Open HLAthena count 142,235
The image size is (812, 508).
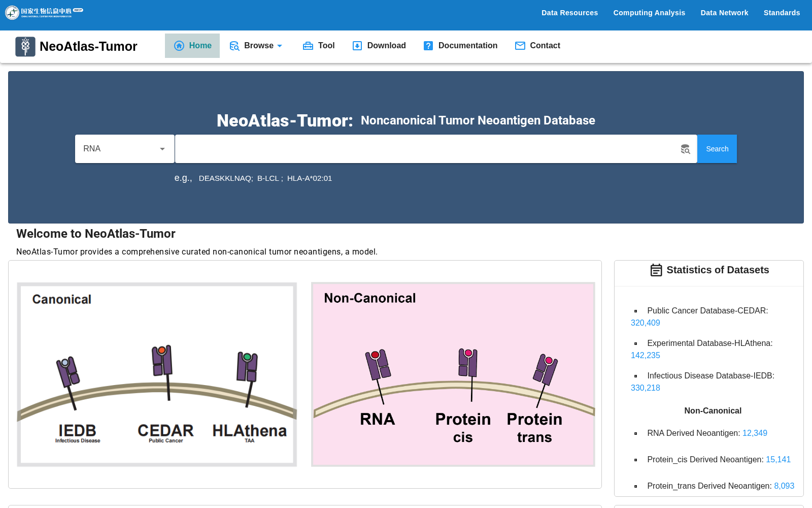click(x=646, y=356)
